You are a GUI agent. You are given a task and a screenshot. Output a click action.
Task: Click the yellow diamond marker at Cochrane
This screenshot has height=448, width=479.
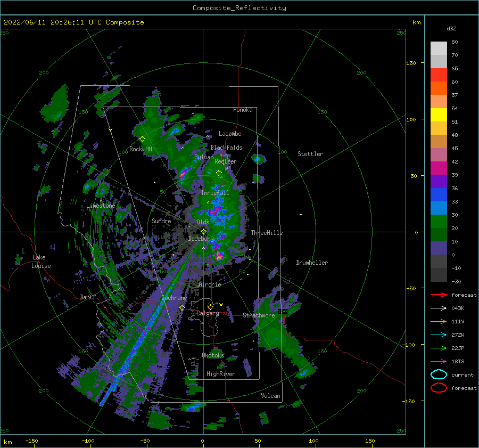click(x=182, y=307)
